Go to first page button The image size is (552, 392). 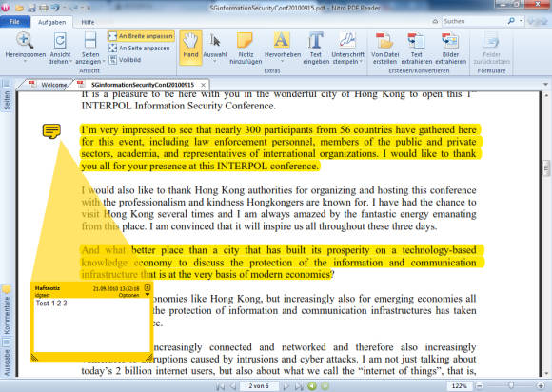(221, 386)
